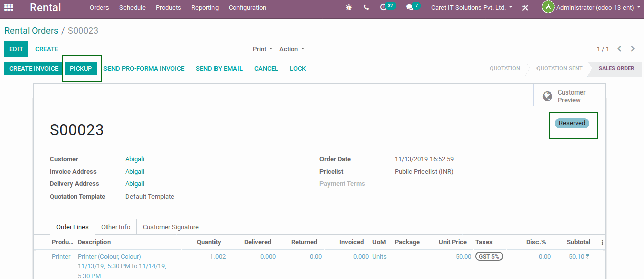Expand the Action dropdown
The image size is (644, 279).
pyautogui.click(x=291, y=49)
